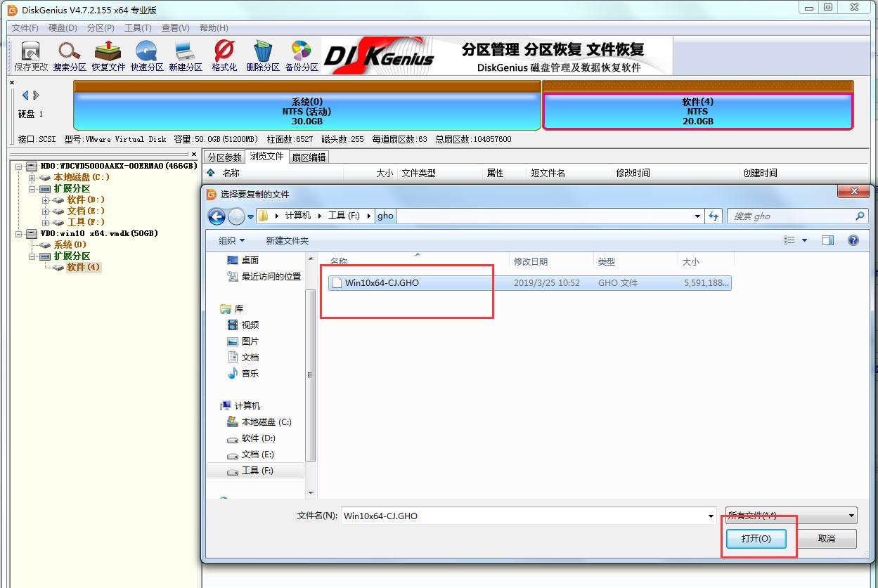Click the 计算机 breadcrumb in address bar

point(297,216)
